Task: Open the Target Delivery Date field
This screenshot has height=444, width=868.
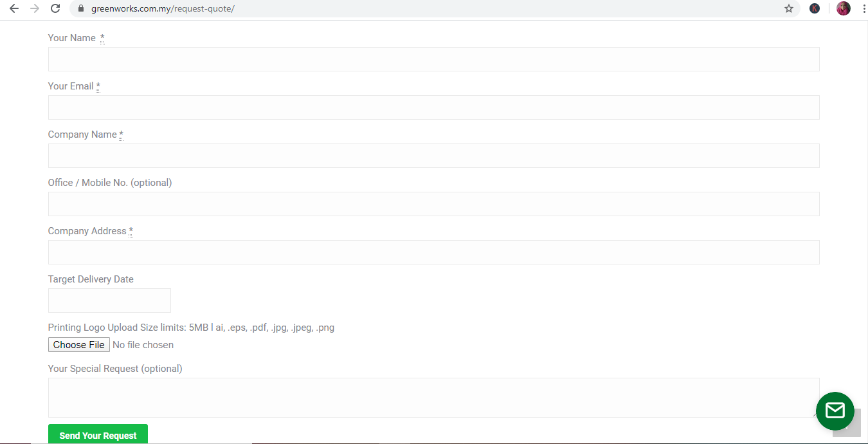Action: 109,301
